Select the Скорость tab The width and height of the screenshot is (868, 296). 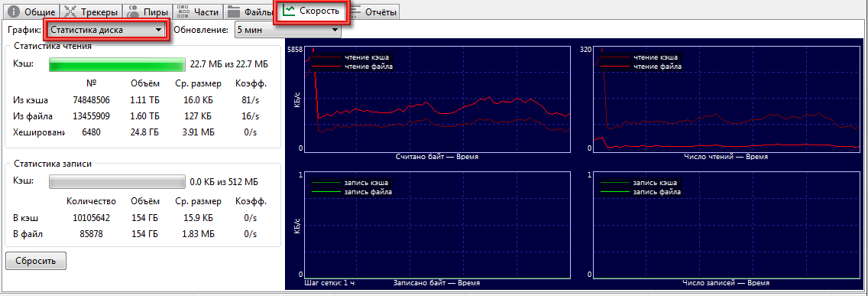click(312, 11)
